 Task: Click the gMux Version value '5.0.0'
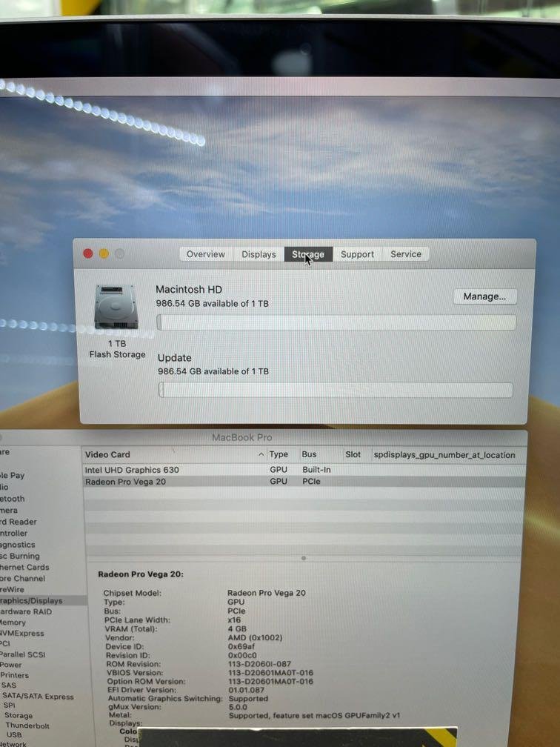tap(238, 707)
